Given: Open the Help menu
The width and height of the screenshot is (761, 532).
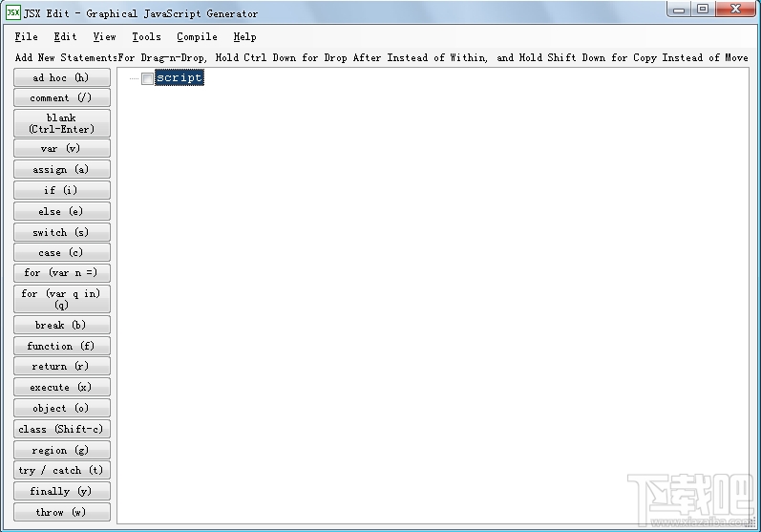Looking at the screenshot, I should (x=244, y=37).
